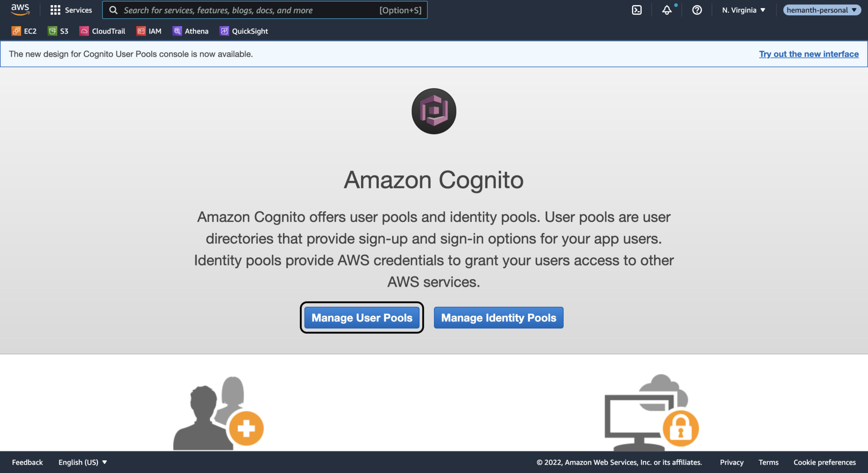The width and height of the screenshot is (868, 473).
Task: Click the Amazon Cognito logo icon
Action: point(434,111)
